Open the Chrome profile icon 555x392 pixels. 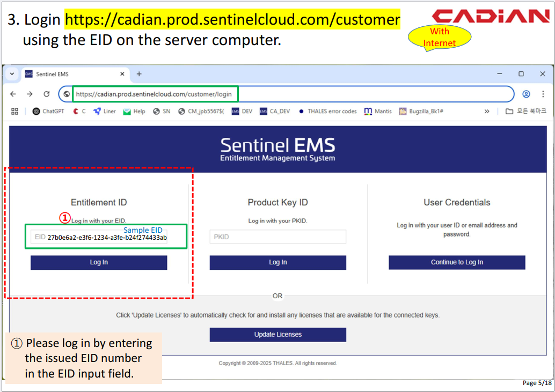(526, 94)
